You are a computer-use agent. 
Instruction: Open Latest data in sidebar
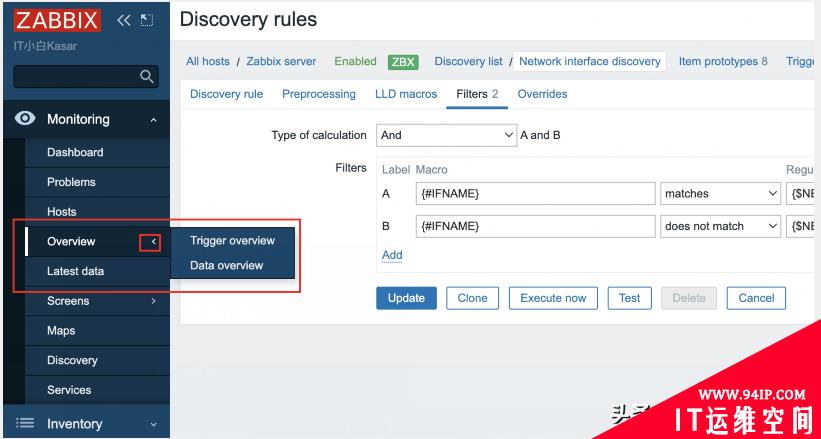click(75, 271)
